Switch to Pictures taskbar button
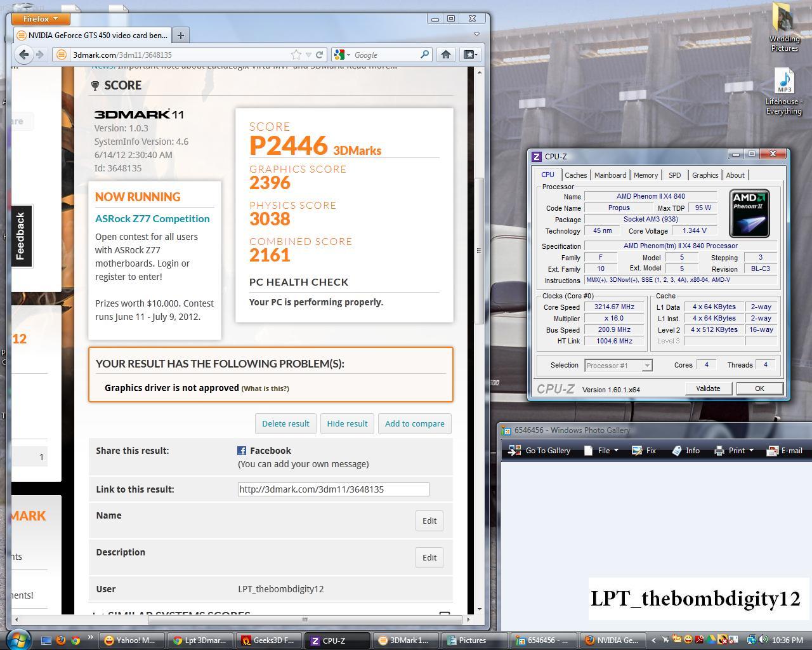812x650 pixels. click(475, 640)
